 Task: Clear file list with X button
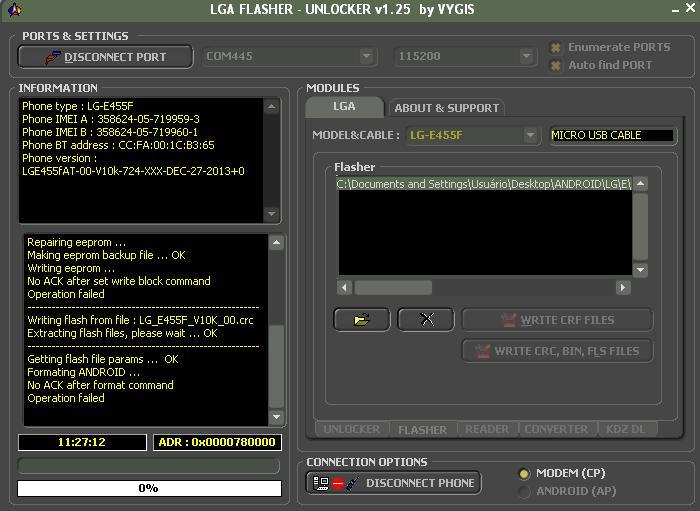[426, 320]
